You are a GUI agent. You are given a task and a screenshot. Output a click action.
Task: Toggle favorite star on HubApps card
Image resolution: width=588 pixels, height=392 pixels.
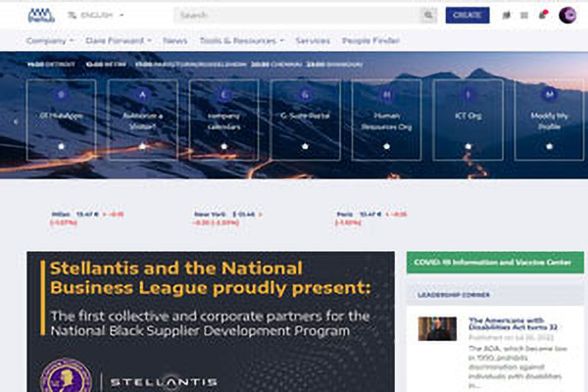61,146
